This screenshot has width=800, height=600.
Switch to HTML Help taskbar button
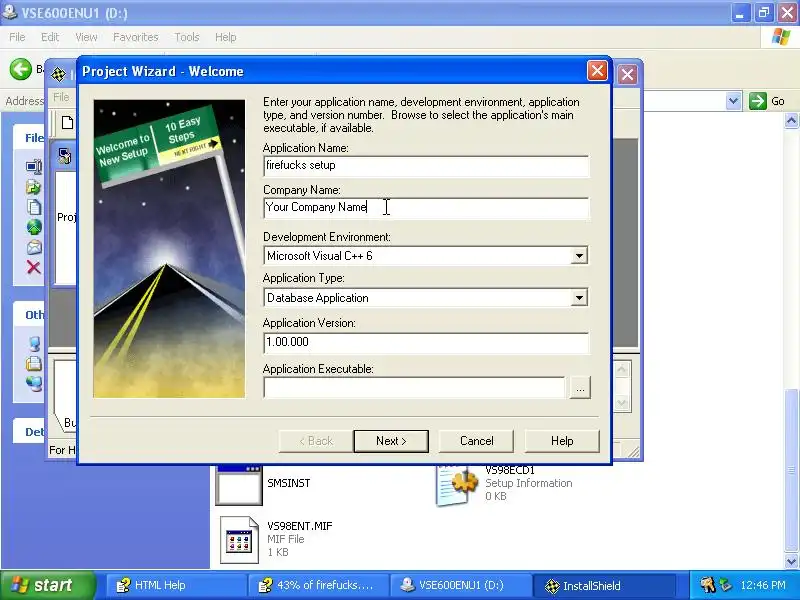176,585
